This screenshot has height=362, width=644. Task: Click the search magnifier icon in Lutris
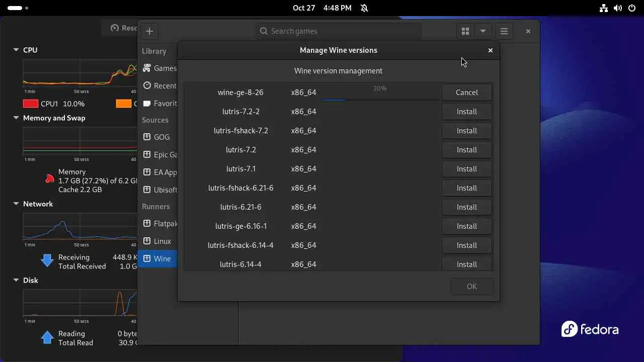click(264, 31)
